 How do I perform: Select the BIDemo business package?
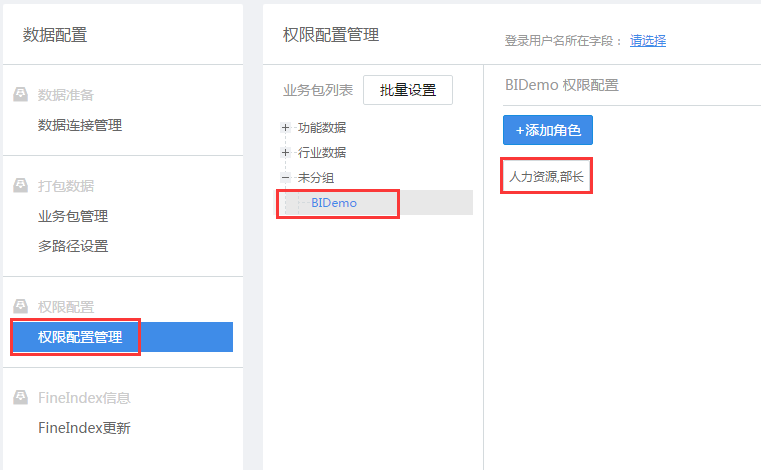[x=334, y=203]
